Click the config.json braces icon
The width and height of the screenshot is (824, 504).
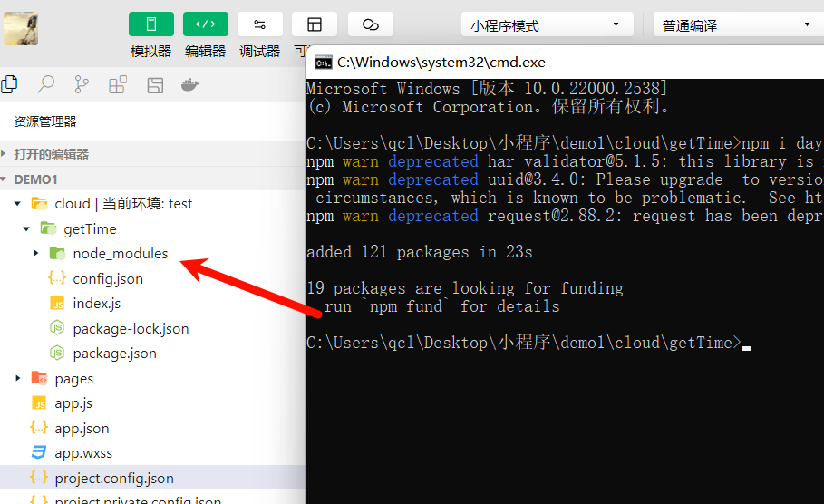[57, 277]
